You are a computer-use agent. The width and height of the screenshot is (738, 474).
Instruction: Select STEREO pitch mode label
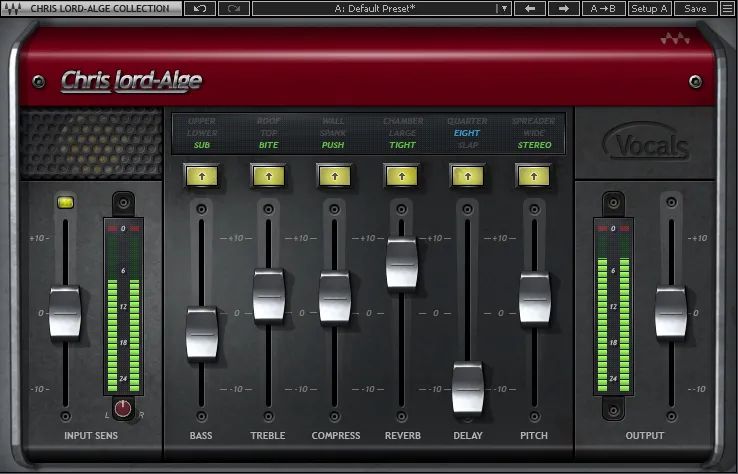[x=534, y=145]
